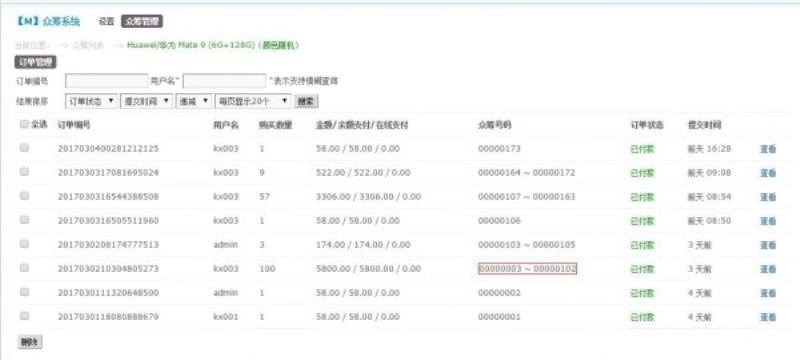This screenshot has height=360, width=800.
Task: Click 查看 on the 5800.00 order row
Action: point(768,269)
